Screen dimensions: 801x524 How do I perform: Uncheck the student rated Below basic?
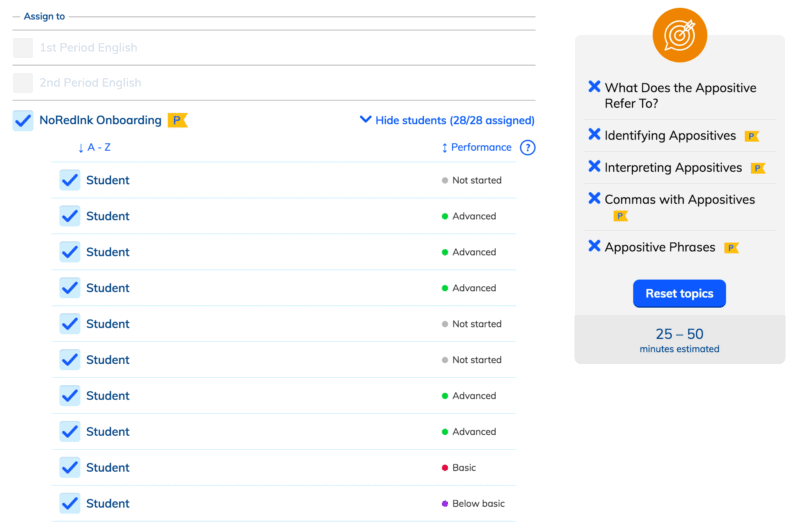(69, 503)
